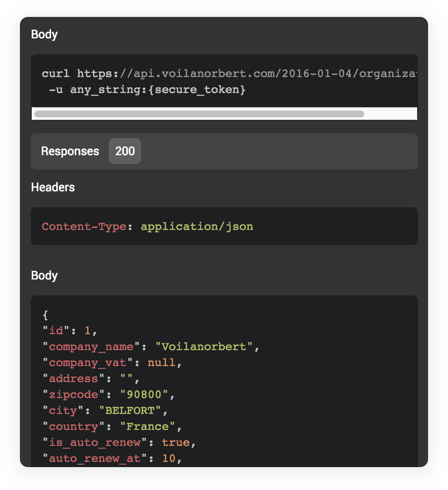Click the "90800" zipcode value

[144, 394]
